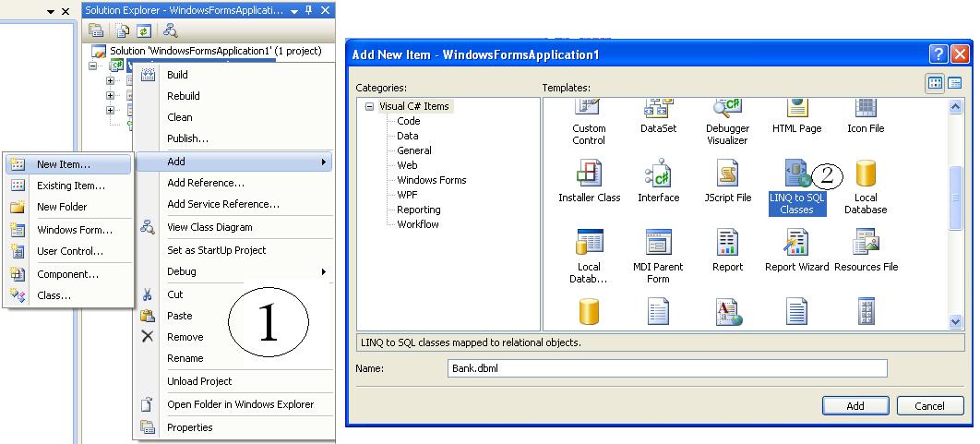Toggle the Solution Explorer auto-hide pin
Screen dimensions: 980x444
pos(308,11)
